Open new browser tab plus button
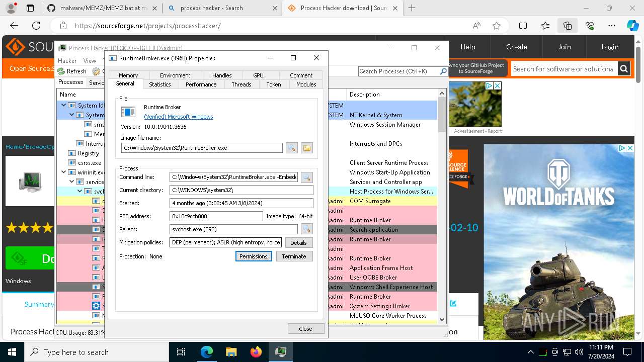 point(412,8)
